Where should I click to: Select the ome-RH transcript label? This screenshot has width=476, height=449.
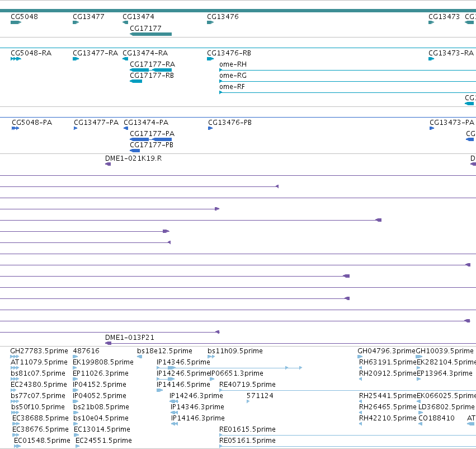233,64
